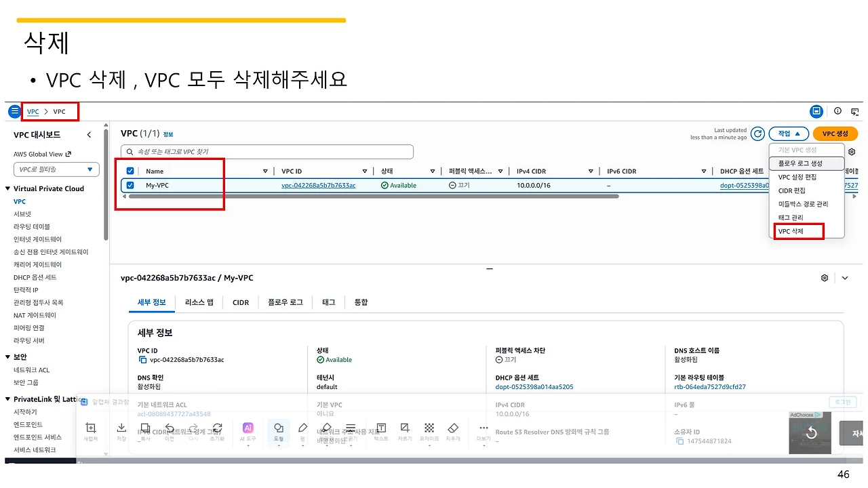
Task: Click the CloudShell icon in the top bar
Action: (856, 111)
